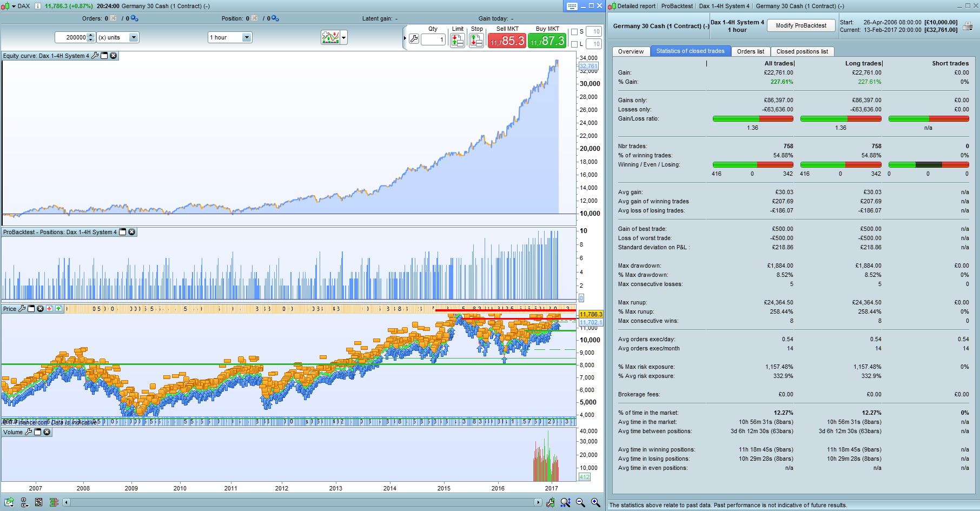Click the 32,761 equity value label

click(588, 67)
